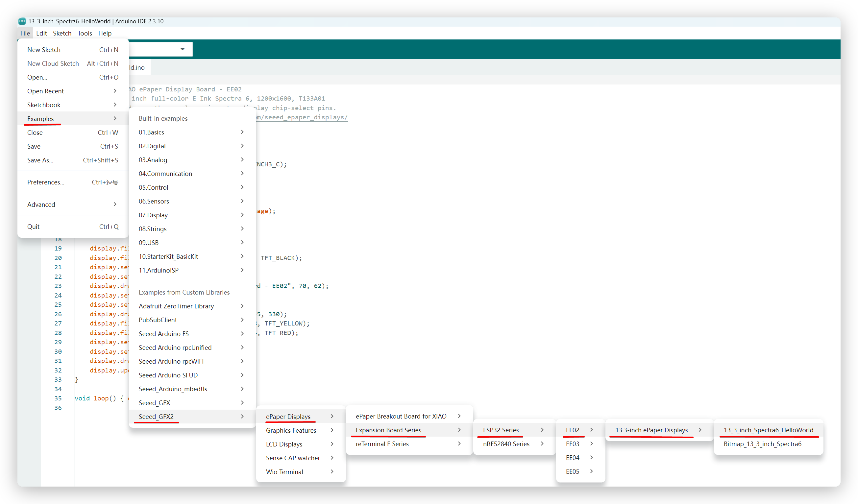Expand 01.Basics examples
Screen dimensions: 858x504
(x=192, y=132)
